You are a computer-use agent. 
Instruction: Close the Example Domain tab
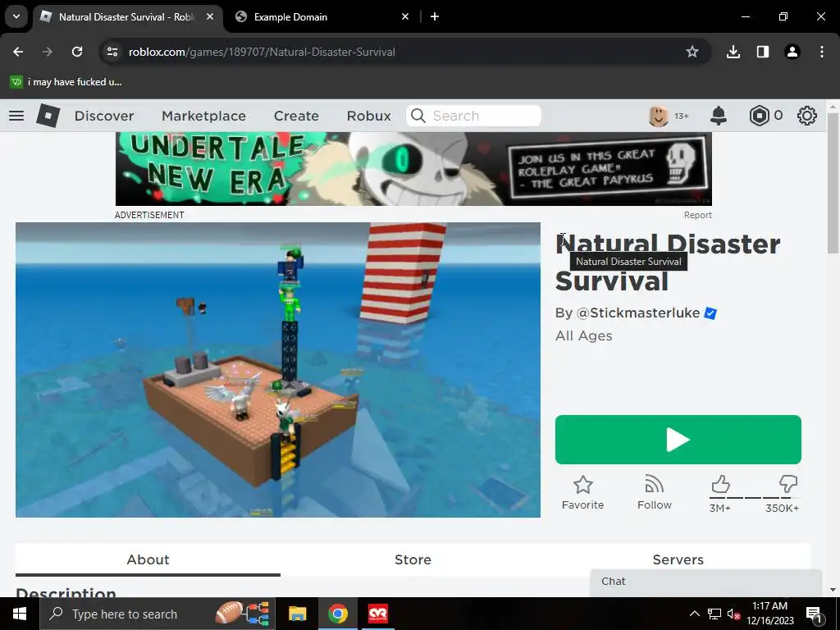405,16
